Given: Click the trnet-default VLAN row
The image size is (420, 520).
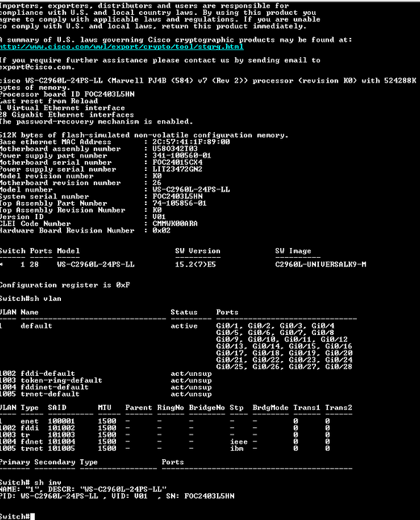Looking at the screenshot, I should click(x=106, y=394).
